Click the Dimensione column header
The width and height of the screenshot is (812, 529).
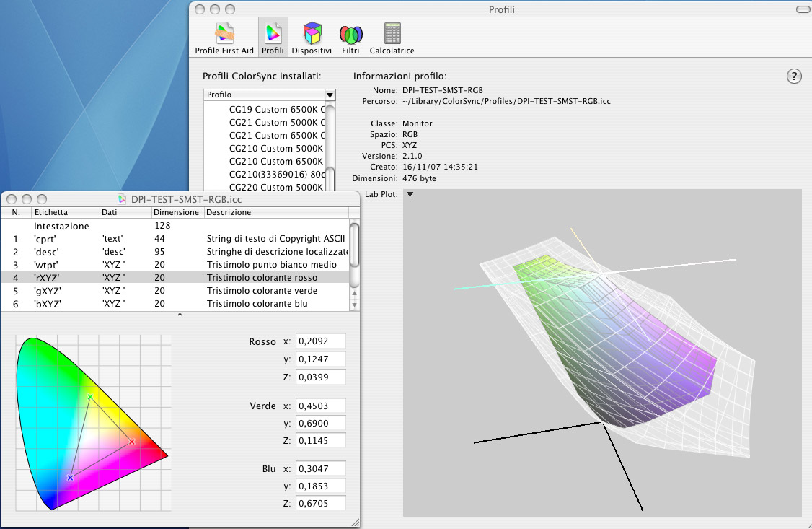coord(178,212)
